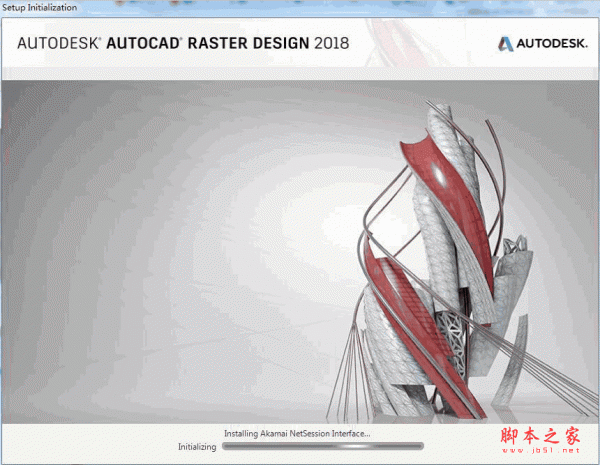Viewport: 600px width, 465px height.
Task: Click the Initializing progress bar
Action: (323, 446)
